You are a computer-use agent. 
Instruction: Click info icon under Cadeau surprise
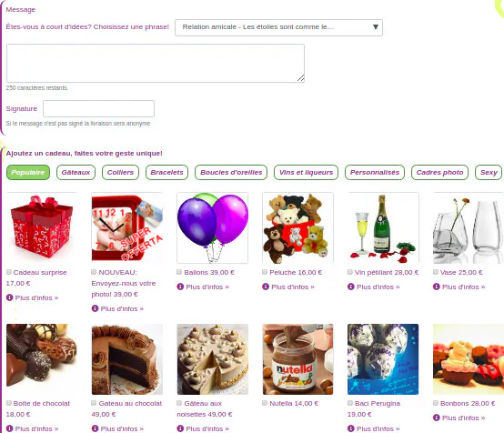pos(10,297)
